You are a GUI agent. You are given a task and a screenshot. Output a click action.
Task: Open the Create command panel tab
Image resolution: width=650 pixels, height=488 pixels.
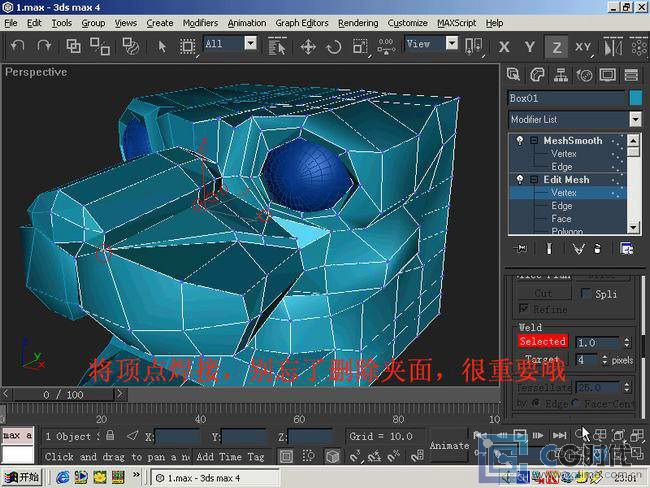513,75
